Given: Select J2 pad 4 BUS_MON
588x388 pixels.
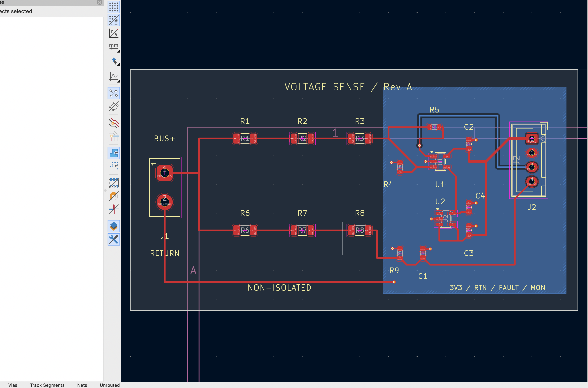Looking at the screenshot, I should pos(532,181).
